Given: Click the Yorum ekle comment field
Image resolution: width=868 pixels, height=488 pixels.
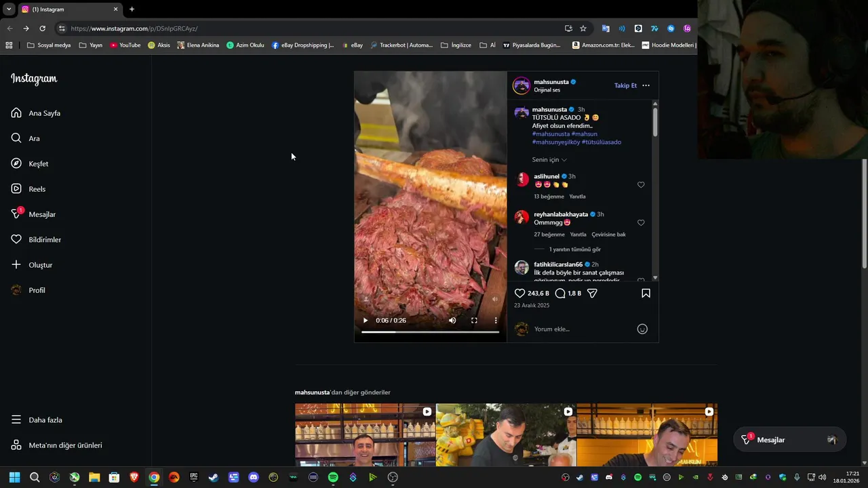Looking at the screenshot, I should [x=583, y=329].
